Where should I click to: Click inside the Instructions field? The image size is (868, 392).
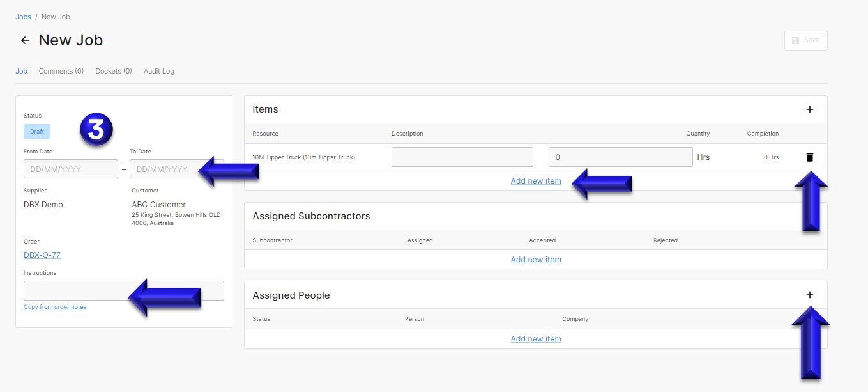[x=123, y=290]
